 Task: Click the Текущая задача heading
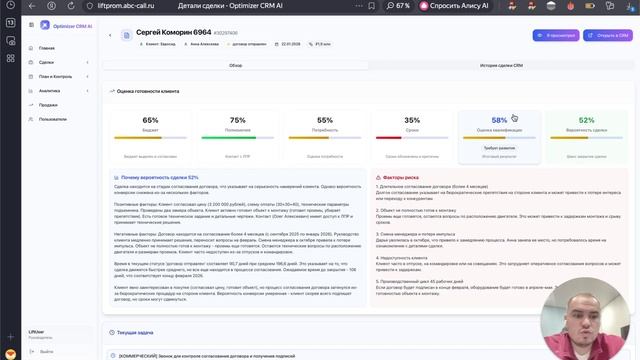(x=135, y=333)
